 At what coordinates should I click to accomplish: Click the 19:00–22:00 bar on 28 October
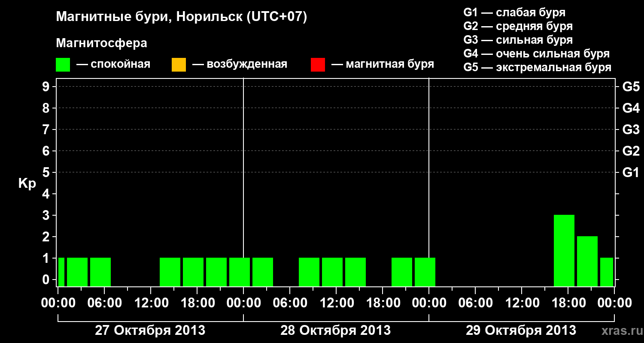pos(402,272)
